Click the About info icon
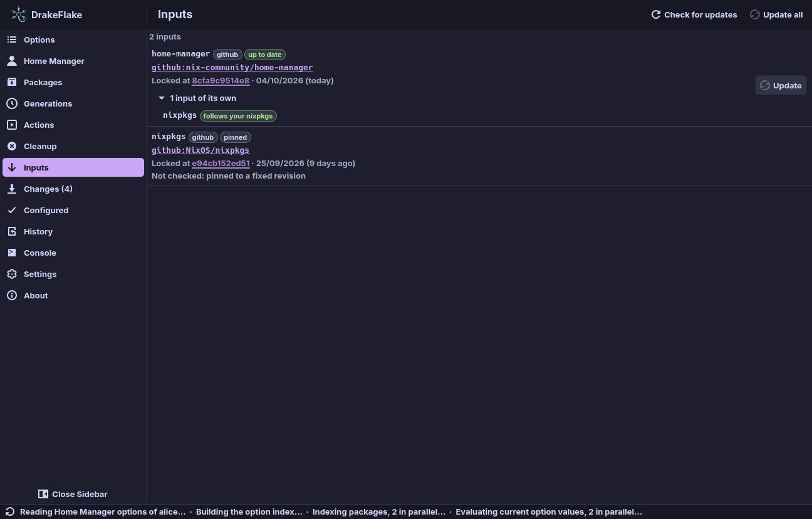 12,295
